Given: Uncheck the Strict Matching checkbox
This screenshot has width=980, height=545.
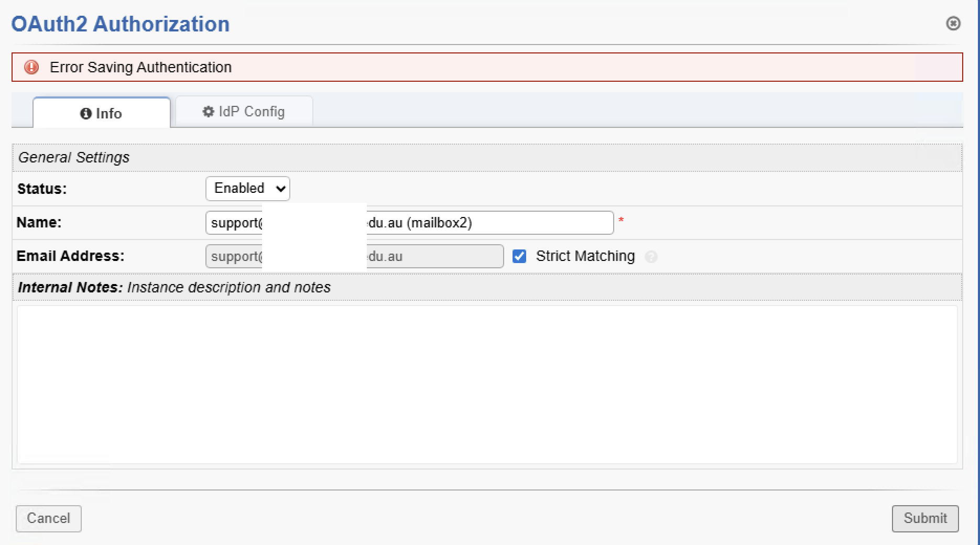Looking at the screenshot, I should pos(519,256).
